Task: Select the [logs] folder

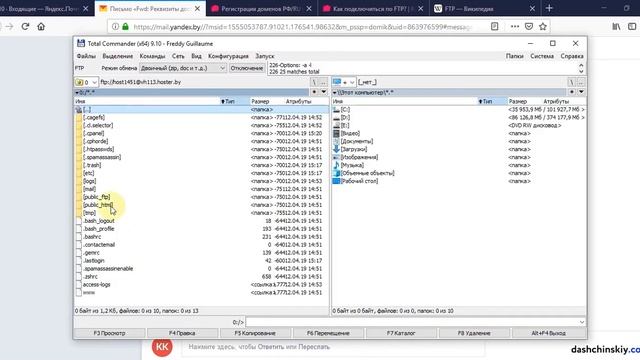Action: pyautogui.click(x=202, y=181)
